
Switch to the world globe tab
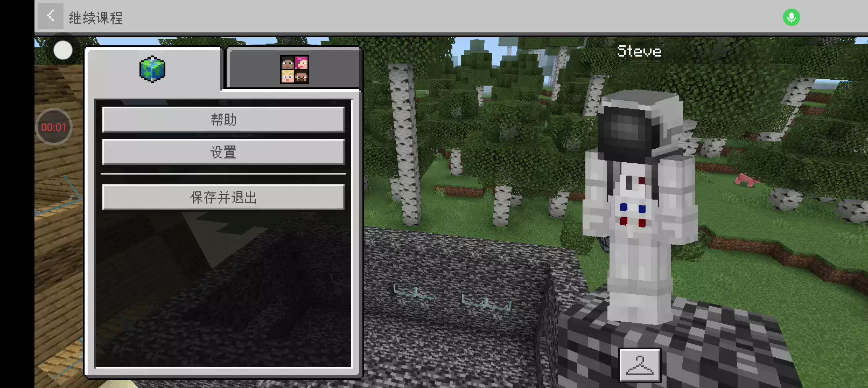153,69
